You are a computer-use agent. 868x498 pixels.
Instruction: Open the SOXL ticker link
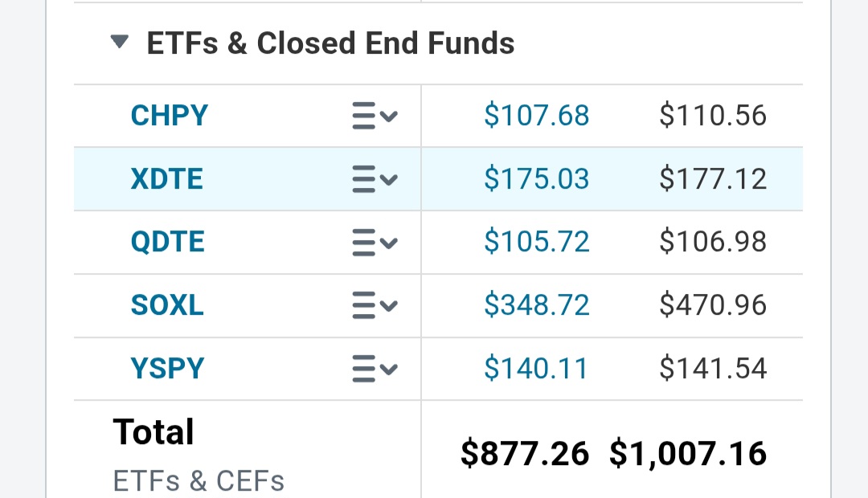[x=167, y=305]
